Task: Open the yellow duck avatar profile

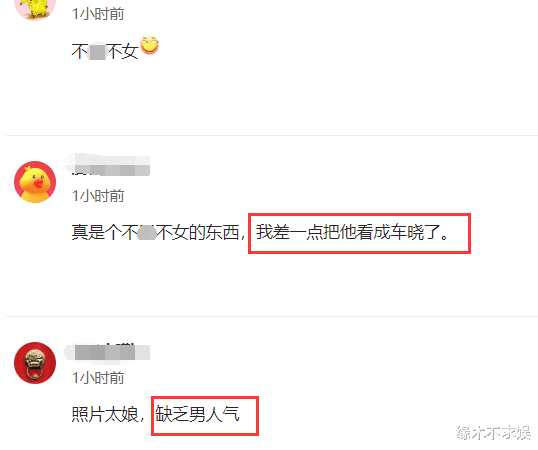Action: tap(35, 182)
